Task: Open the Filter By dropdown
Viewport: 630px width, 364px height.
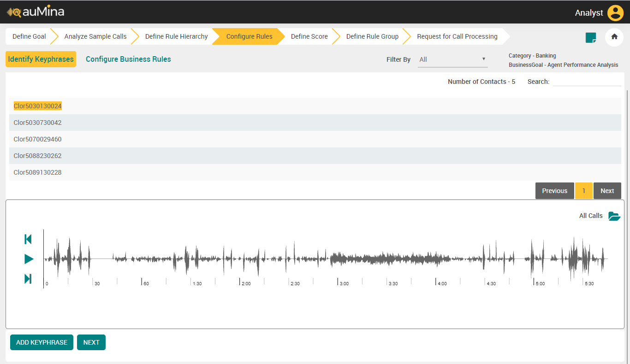Action: [x=452, y=59]
